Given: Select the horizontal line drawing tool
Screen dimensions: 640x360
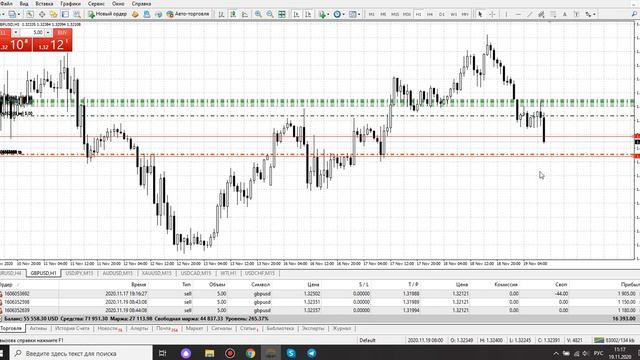Looking at the screenshot, I should [x=518, y=14].
